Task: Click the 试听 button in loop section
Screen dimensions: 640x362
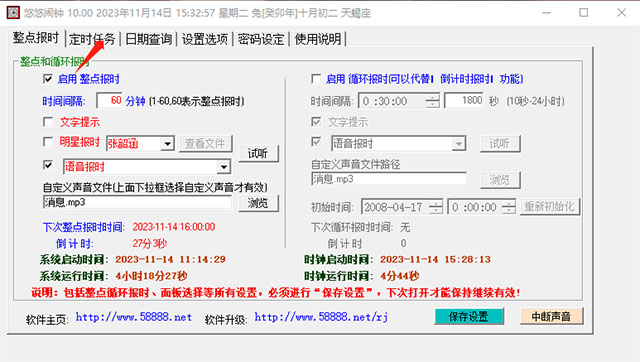Action: (x=500, y=143)
